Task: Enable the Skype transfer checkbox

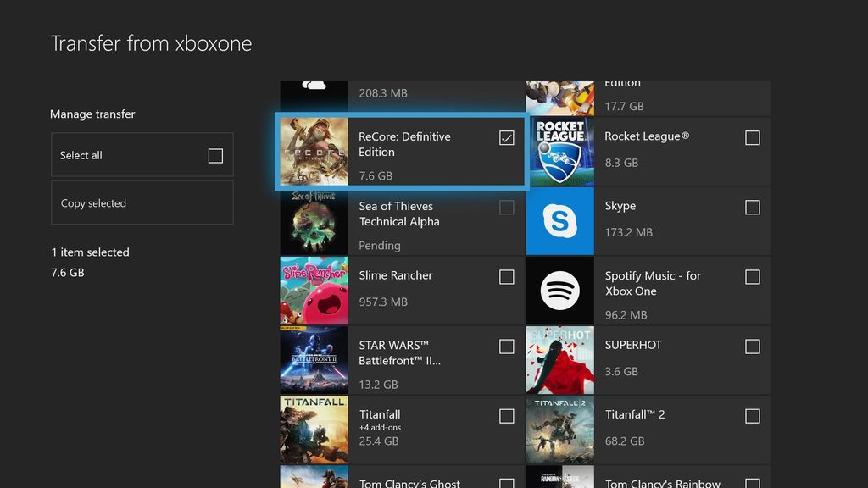Action: (752, 207)
